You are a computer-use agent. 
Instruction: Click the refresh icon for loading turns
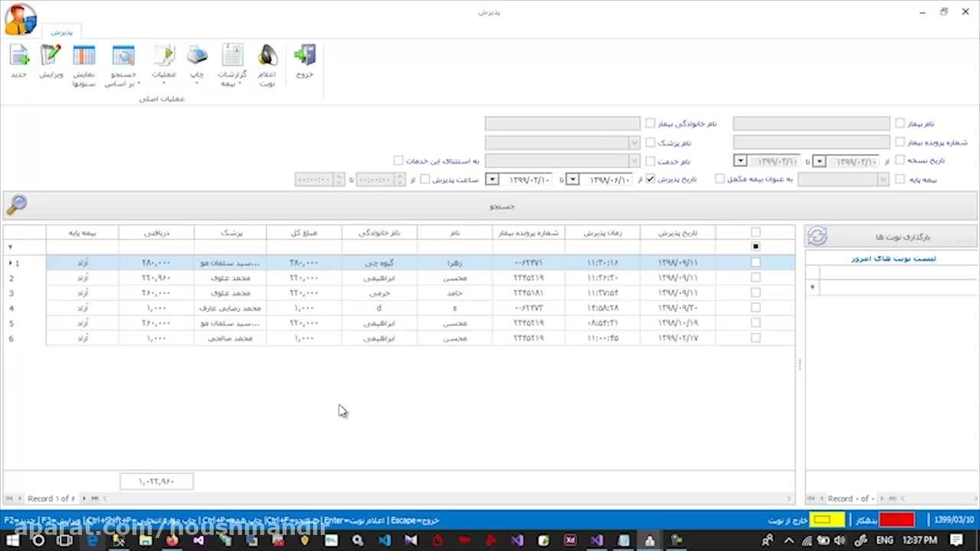pos(817,236)
